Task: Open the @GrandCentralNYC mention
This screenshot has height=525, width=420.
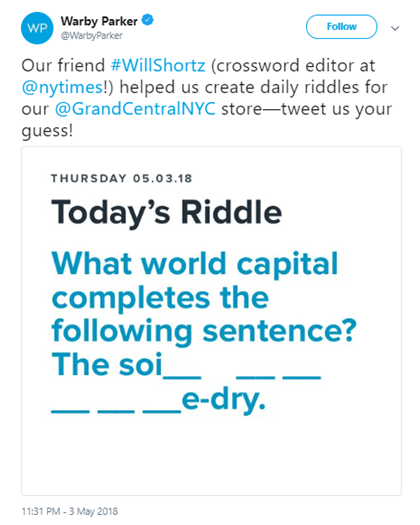Action: pos(135,109)
